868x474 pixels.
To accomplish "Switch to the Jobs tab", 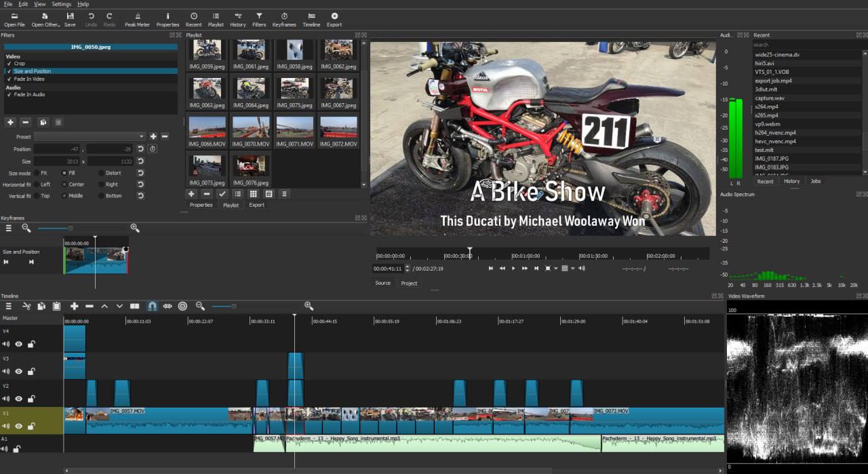I will tap(816, 182).
